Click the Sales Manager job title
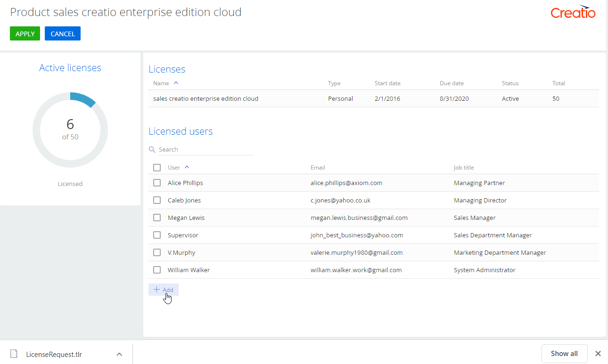The width and height of the screenshot is (608, 364). tap(475, 218)
